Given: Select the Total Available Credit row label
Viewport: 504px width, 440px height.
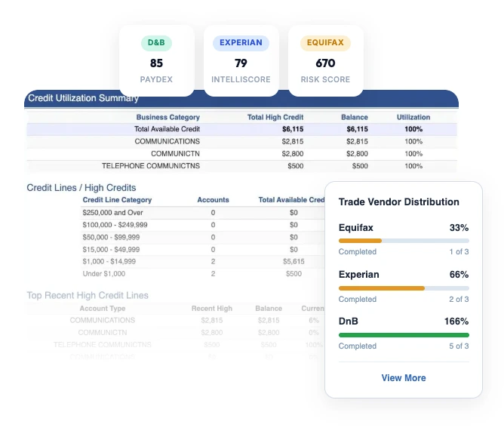Looking at the screenshot, I should pyautogui.click(x=167, y=129).
